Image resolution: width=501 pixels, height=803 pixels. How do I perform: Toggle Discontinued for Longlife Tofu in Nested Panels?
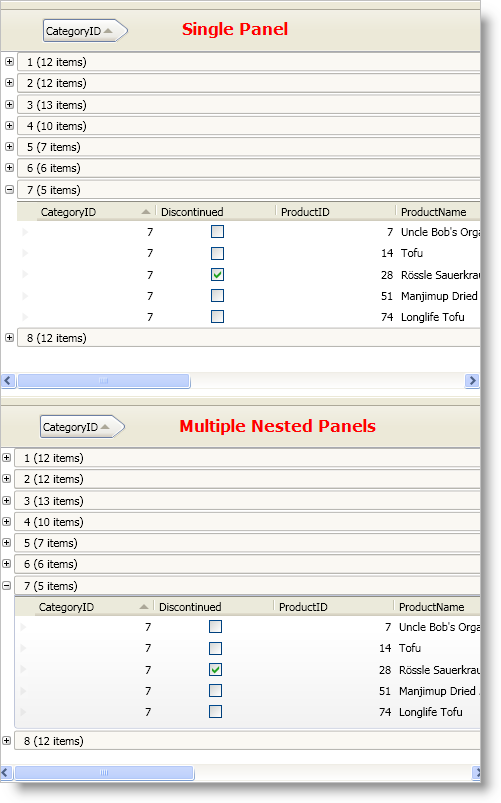pyautogui.click(x=215, y=711)
